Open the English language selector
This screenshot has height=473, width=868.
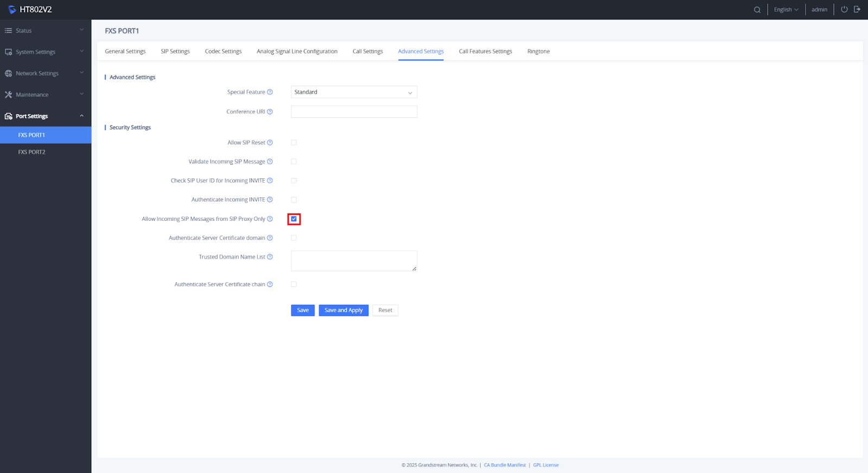pos(786,10)
